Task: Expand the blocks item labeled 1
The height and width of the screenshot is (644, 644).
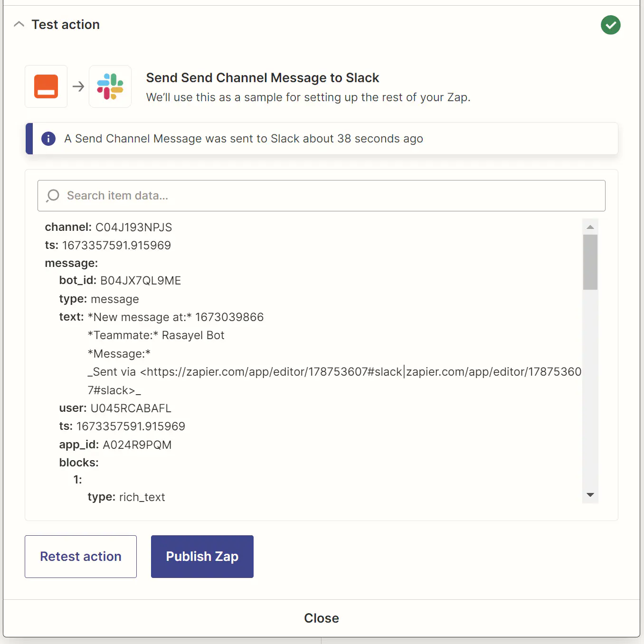Action: coord(77,480)
